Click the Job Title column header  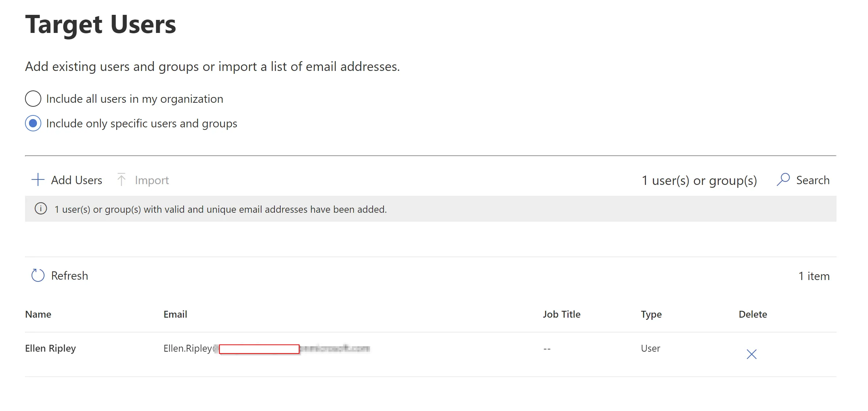click(x=562, y=314)
